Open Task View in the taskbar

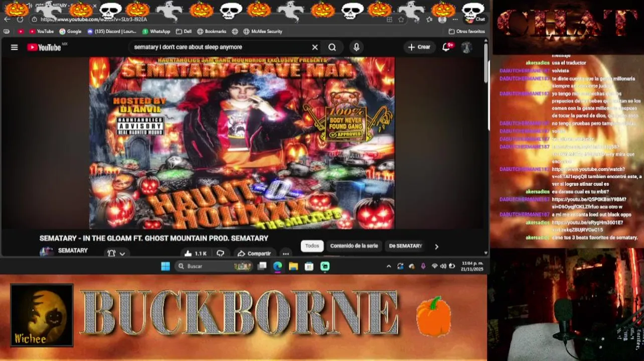[x=262, y=266]
